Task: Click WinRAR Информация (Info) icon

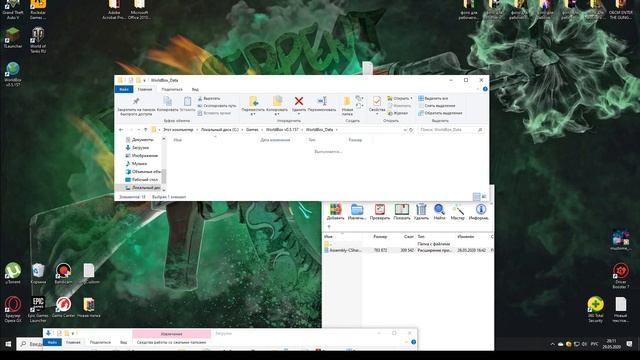Action: (x=478, y=212)
